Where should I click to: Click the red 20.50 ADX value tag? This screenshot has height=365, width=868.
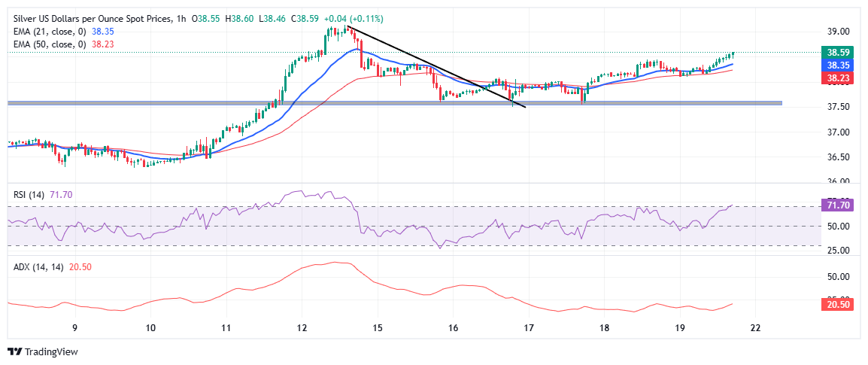click(838, 303)
